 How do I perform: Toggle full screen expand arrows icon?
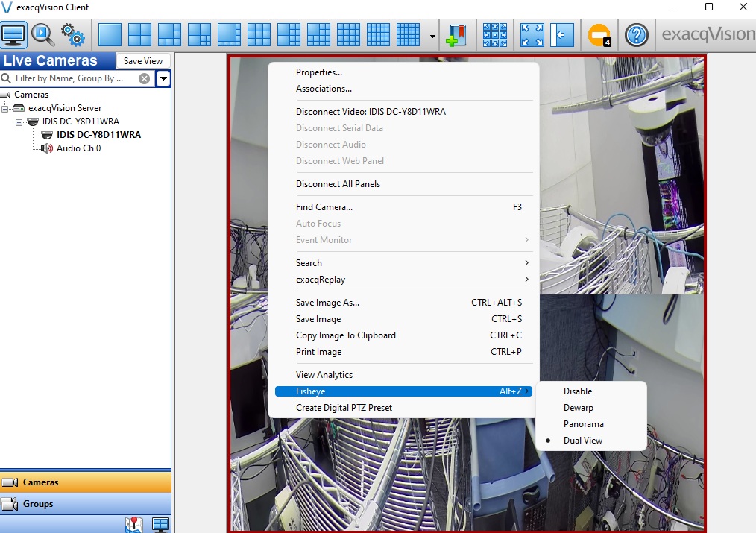(532, 35)
